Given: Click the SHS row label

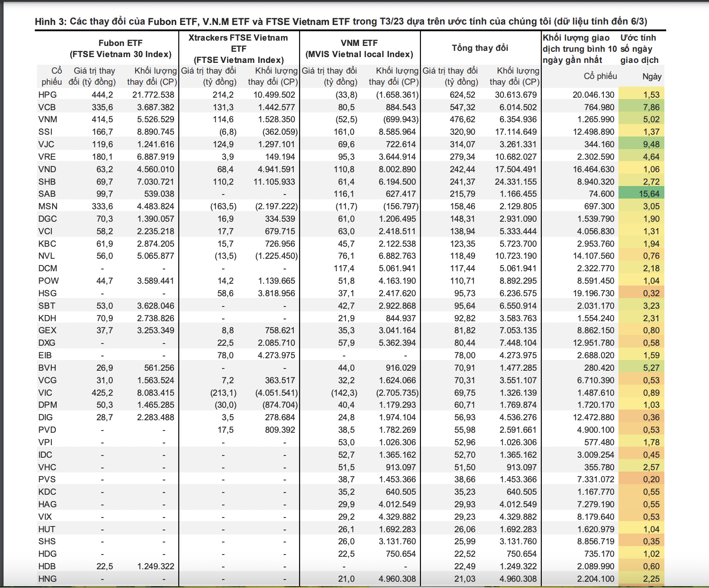Looking at the screenshot, I should 47,541.
